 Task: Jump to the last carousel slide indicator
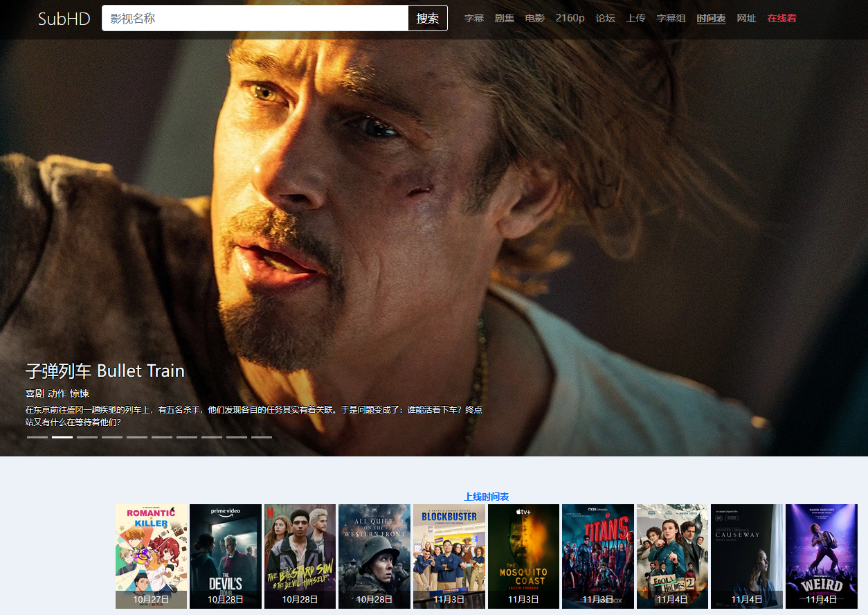pos(262,437)
